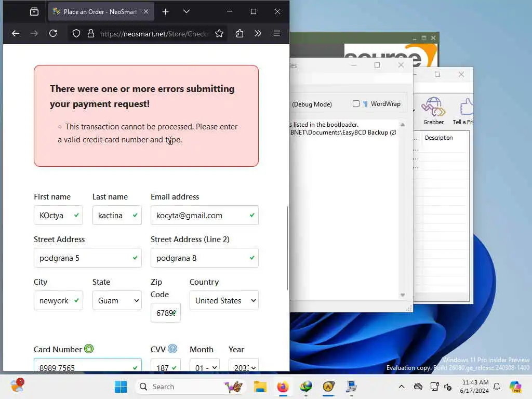Open the muted volume tray icon

(448, 387)
